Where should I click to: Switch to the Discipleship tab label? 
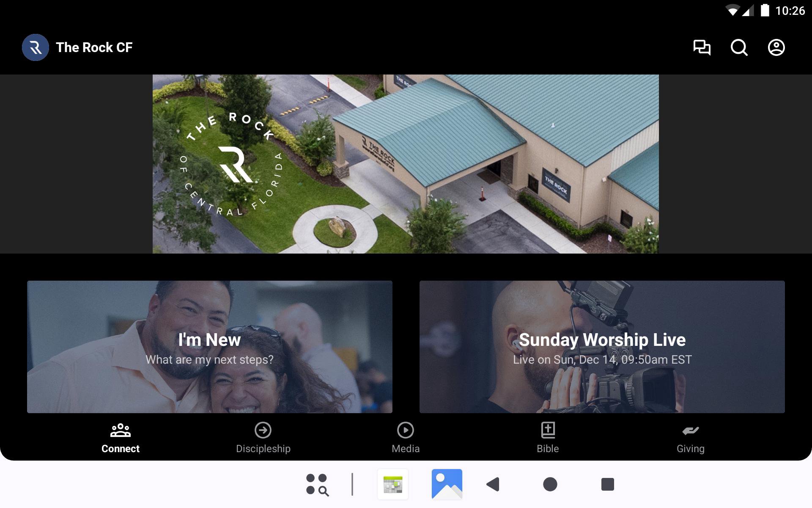coord(263,449)
